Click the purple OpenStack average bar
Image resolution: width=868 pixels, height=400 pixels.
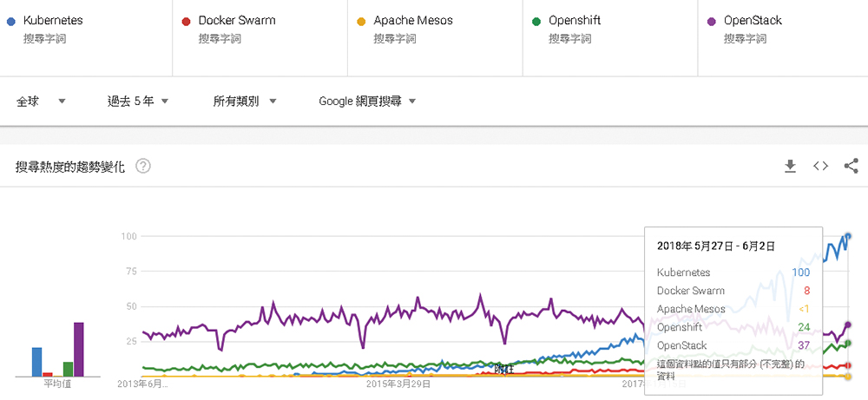tap(79, 349)
